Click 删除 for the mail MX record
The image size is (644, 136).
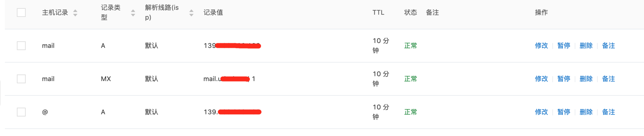pos(586,79)
